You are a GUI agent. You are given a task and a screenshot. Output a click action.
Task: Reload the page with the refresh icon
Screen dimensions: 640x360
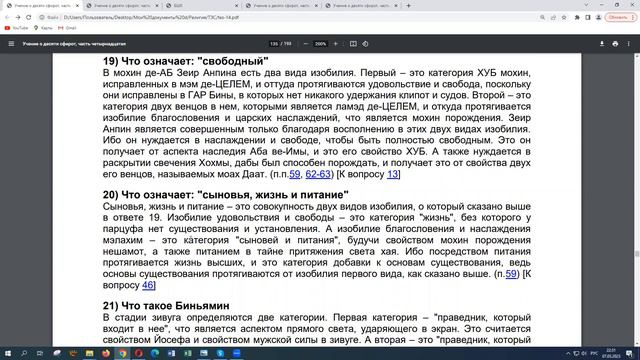(x=29, y=18)
